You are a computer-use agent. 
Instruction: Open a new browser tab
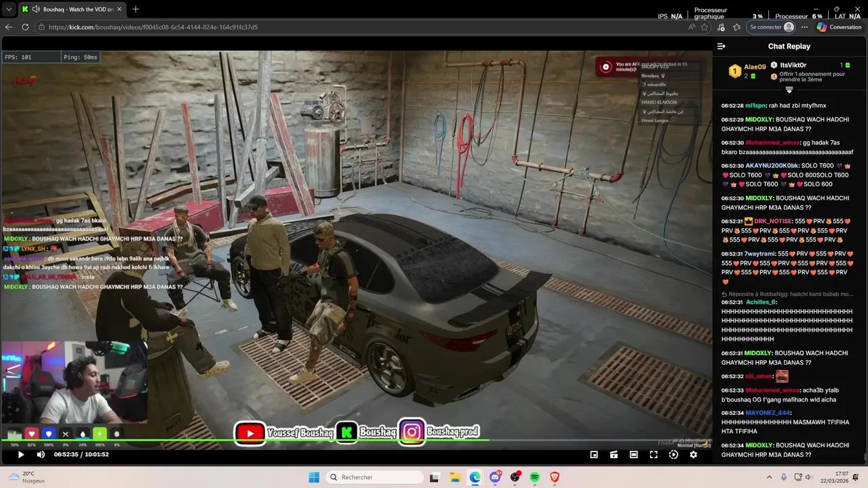136,9
